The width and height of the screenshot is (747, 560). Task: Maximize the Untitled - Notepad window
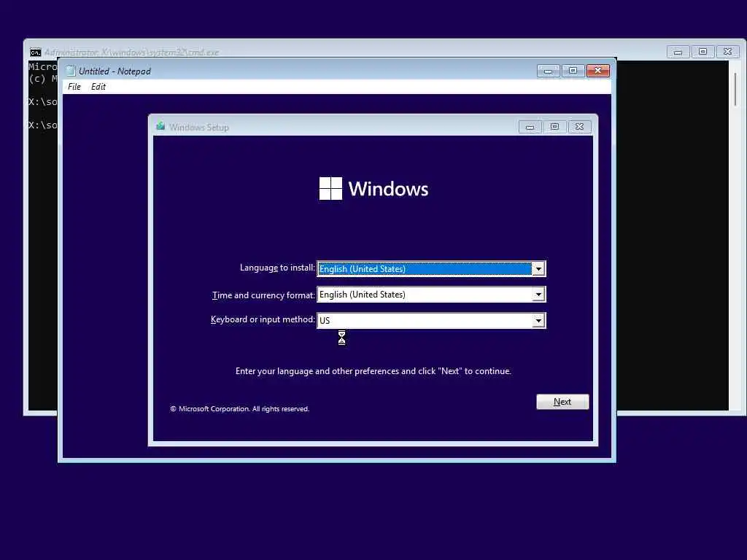coord(573,71)
